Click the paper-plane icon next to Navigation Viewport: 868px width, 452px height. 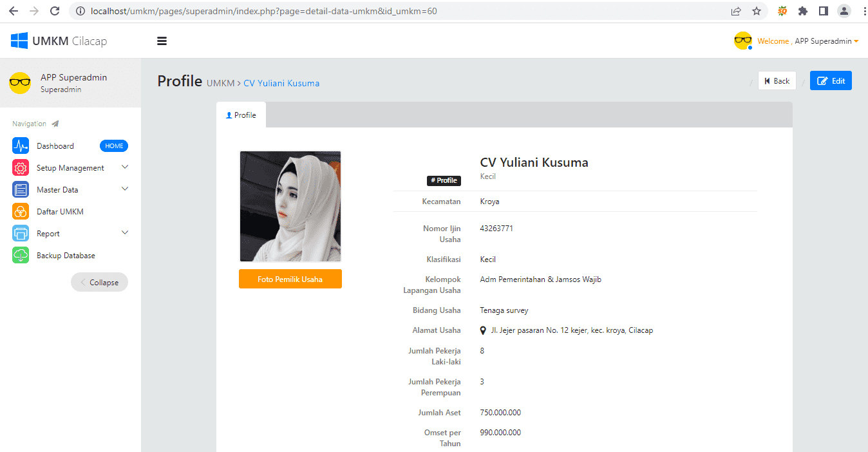point(55,122)
